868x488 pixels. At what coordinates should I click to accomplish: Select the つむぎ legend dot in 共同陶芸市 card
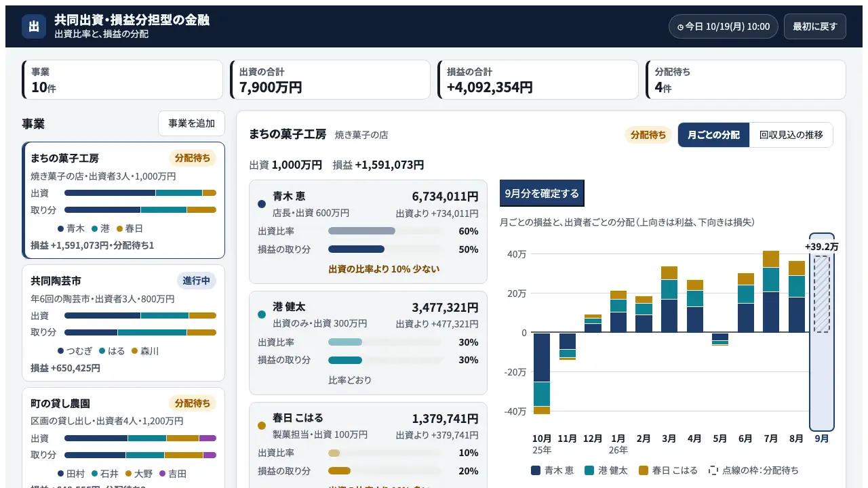click(60, 351)
